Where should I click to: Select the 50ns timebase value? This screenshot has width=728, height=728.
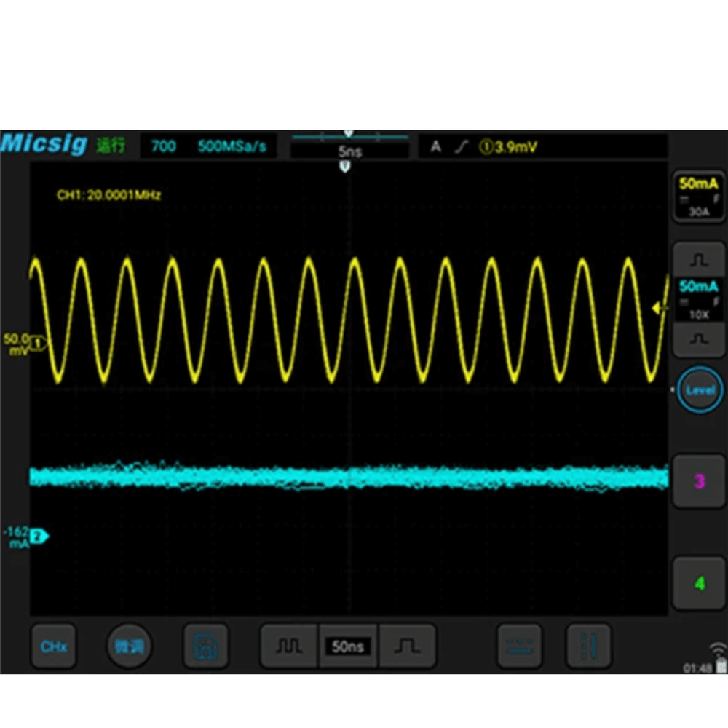pyautogui.click(x=348, y=646)
